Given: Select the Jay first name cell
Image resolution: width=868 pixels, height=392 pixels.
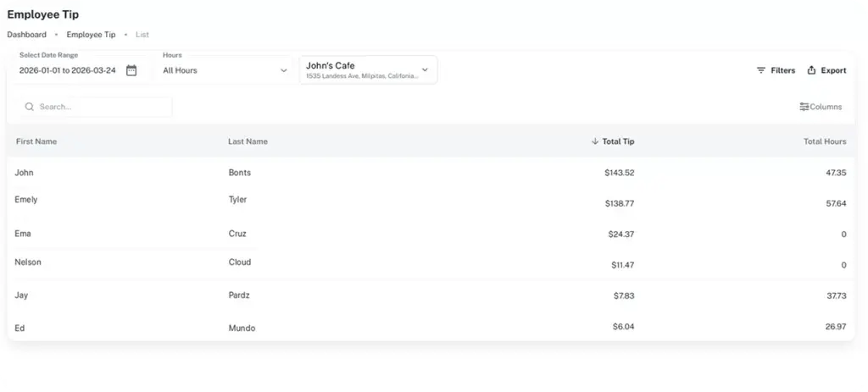Looking at the screenshot, I should 21,295.
